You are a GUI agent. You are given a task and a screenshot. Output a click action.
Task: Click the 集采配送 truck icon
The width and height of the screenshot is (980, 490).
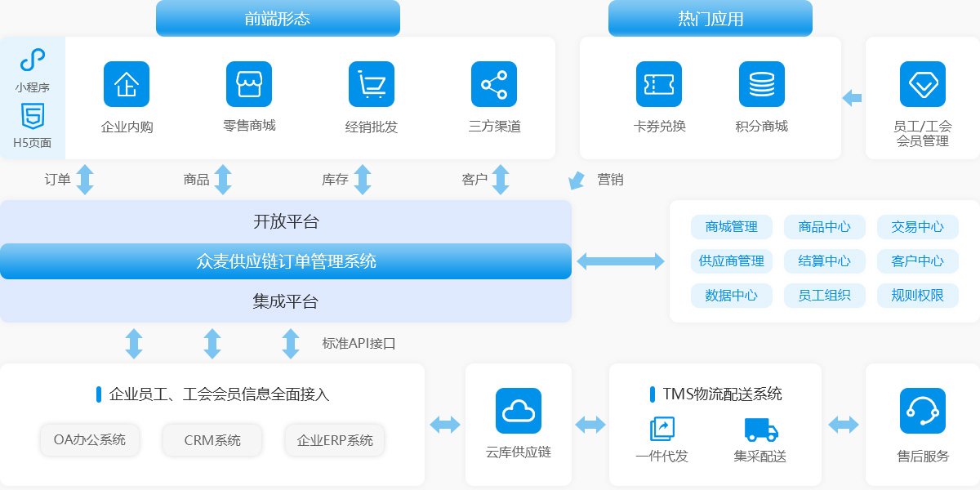click(x=760, y=429)
